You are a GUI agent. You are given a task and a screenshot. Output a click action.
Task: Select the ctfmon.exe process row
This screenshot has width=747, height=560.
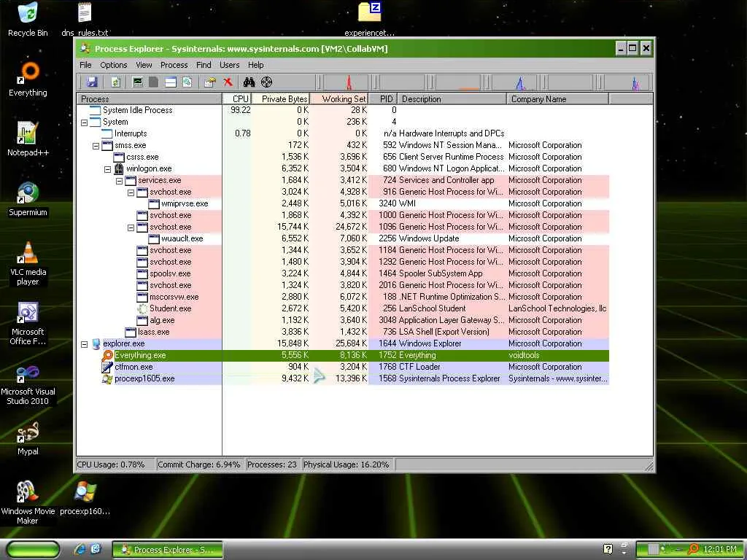point(343,367)
